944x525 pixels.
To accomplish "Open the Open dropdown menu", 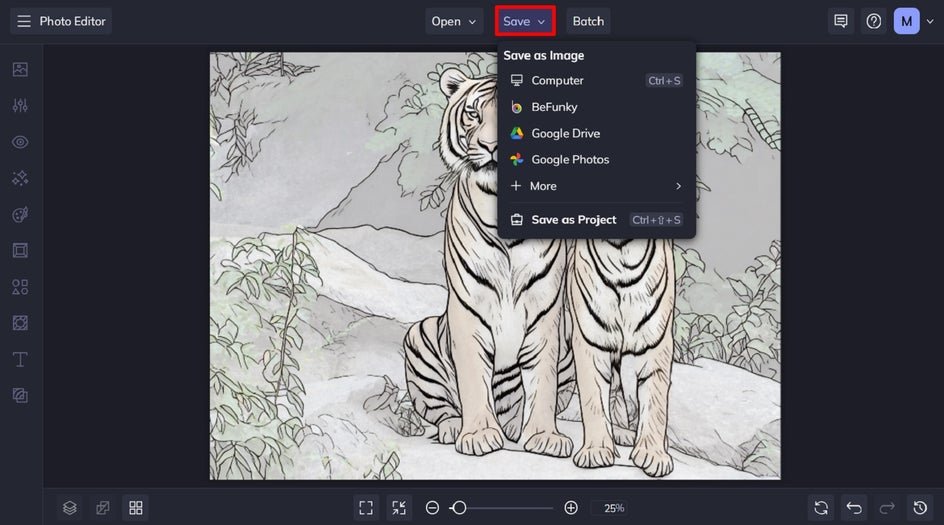I will [x=454, y=22].
